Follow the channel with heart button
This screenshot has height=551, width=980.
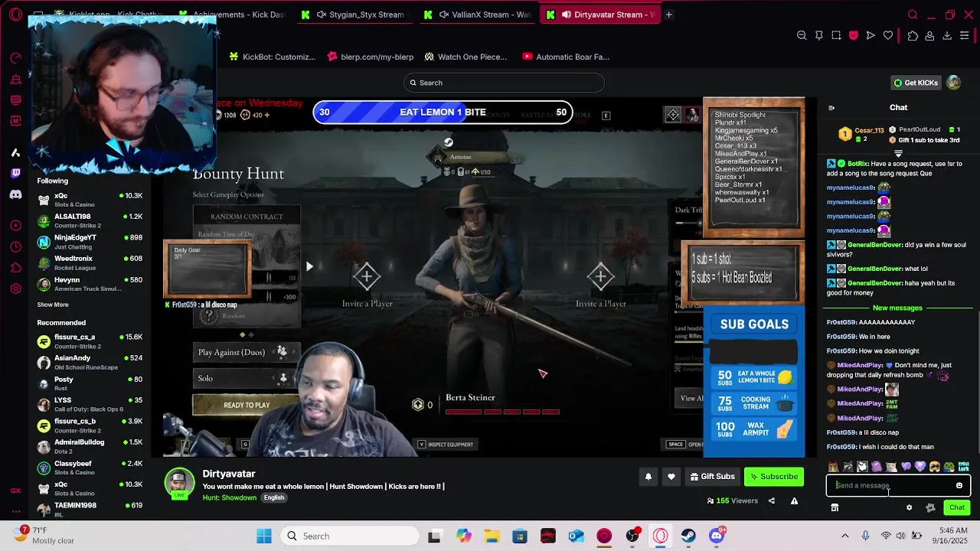coord(671,477)
